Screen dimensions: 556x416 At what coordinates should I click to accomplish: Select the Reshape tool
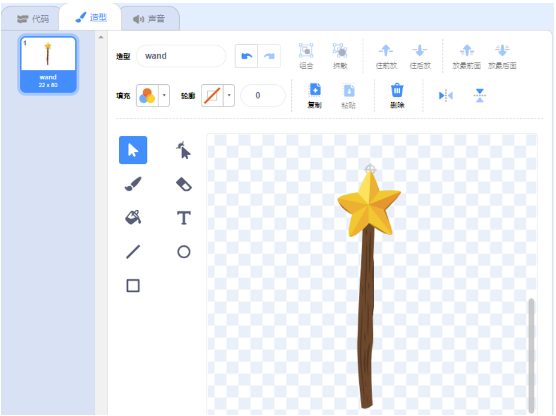[184, 150]
